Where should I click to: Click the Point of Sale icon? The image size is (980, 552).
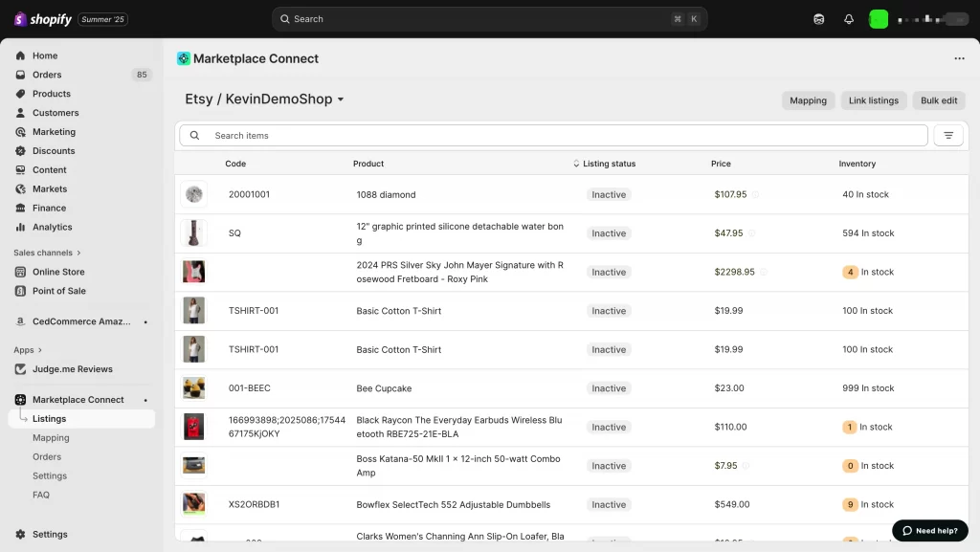pos(21,291)
